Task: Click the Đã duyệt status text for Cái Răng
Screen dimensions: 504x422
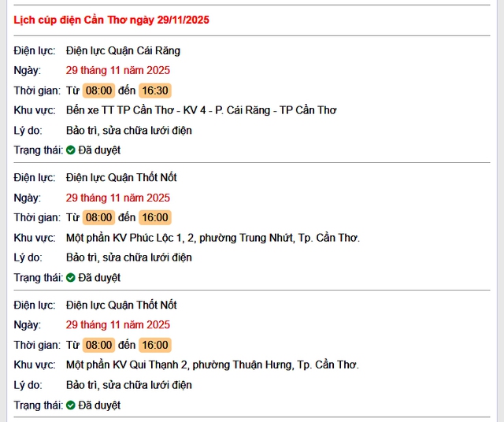Action: pyautogui.click(x=99, y=150)
